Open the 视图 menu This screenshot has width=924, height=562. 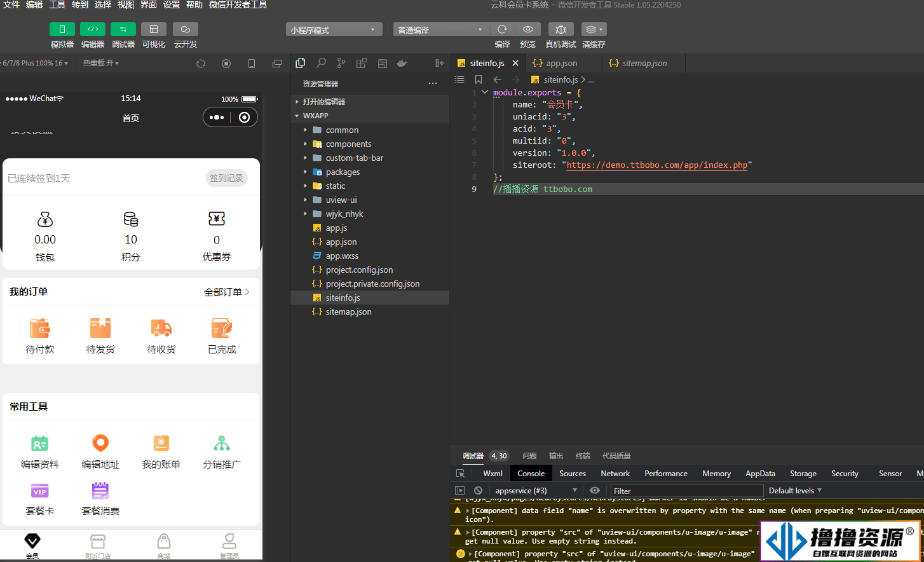126,4
